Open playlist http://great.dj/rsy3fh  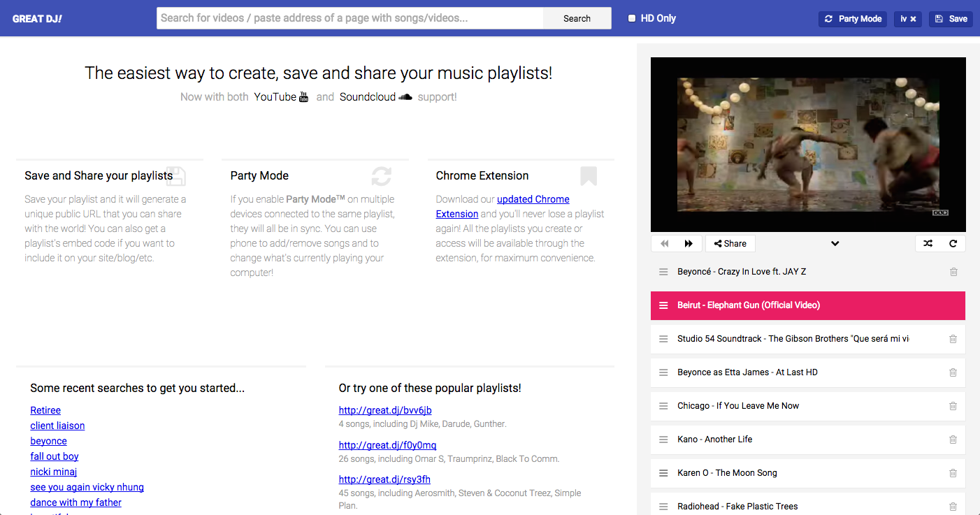coord(385,479)
